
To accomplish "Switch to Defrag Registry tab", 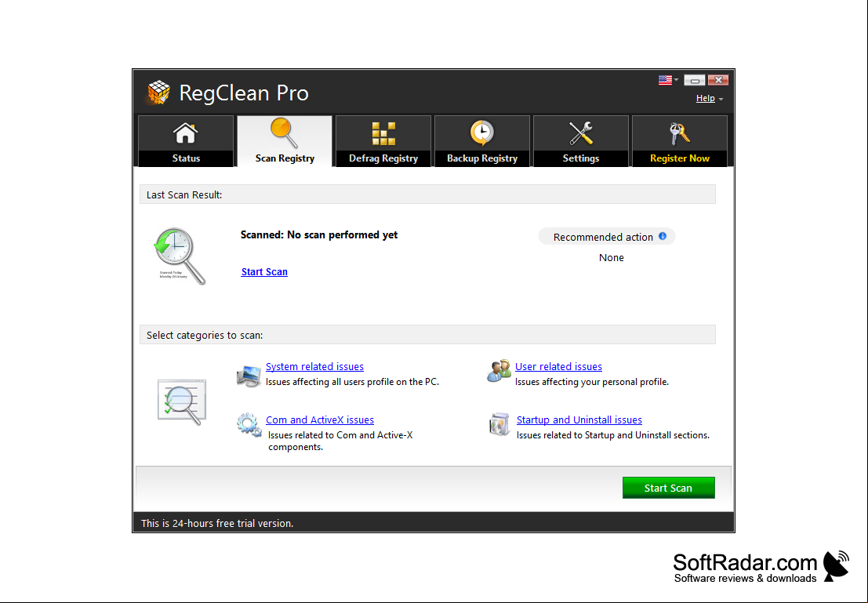I will point(383,141).
